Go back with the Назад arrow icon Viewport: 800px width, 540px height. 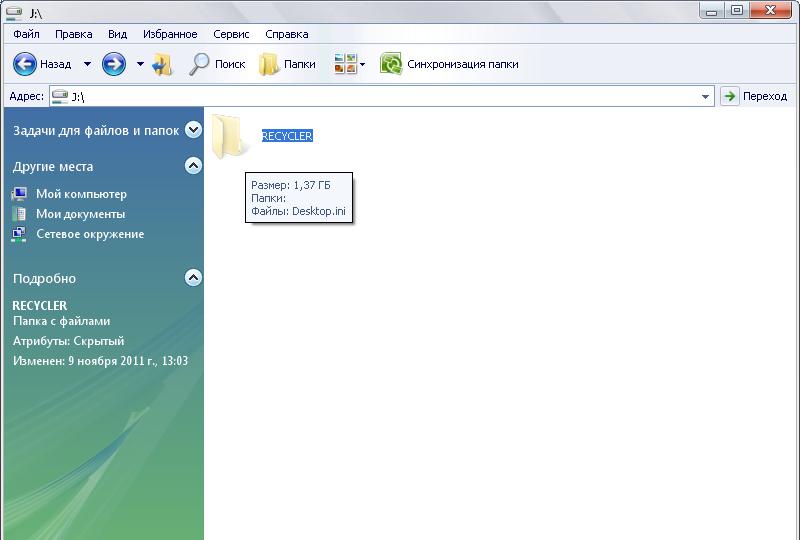24,64
